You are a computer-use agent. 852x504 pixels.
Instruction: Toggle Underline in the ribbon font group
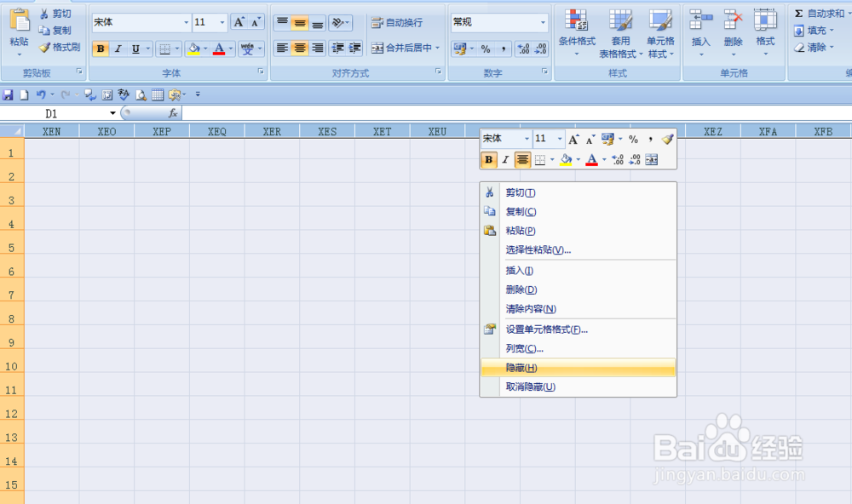pyautogui.click(x=135, y=49)
